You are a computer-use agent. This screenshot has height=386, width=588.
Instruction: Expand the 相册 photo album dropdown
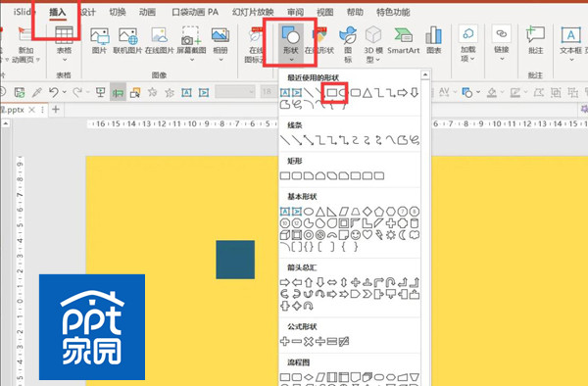point(220,60)
